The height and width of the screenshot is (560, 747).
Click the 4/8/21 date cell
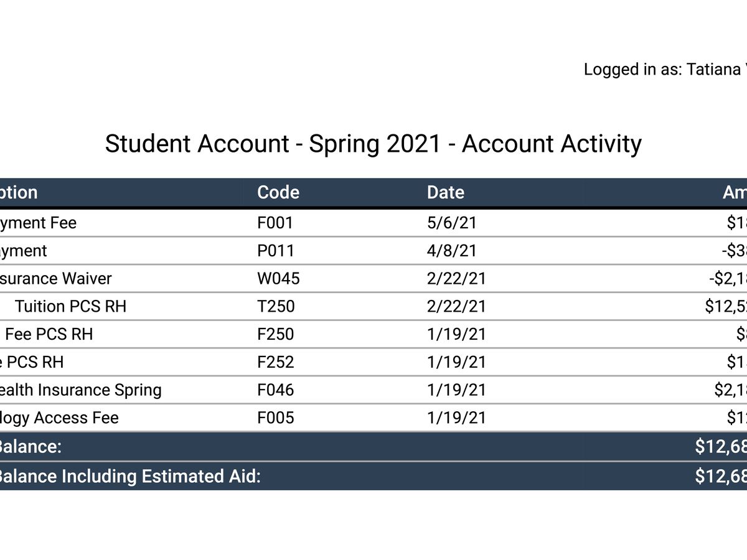click(x=451, y=251)
